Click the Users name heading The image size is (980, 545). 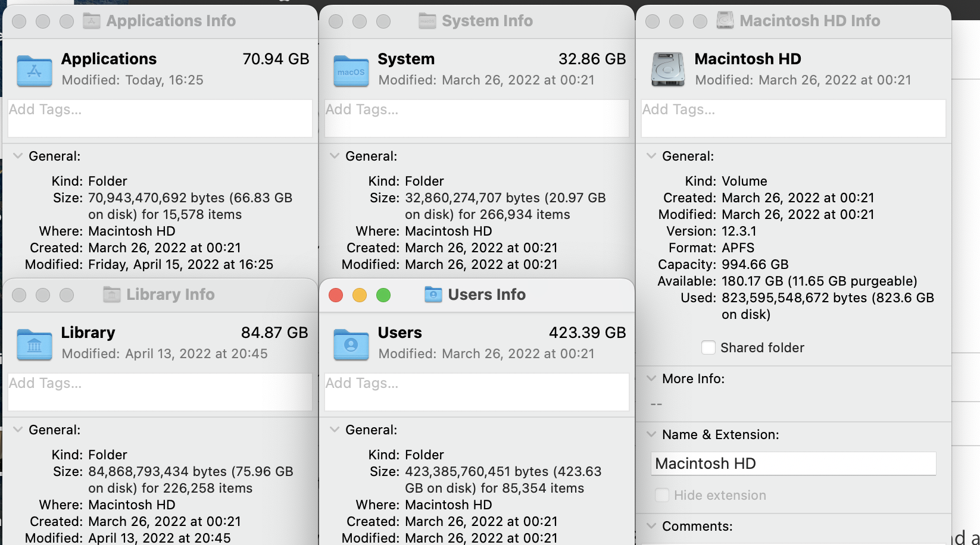[x=400, y=333]
